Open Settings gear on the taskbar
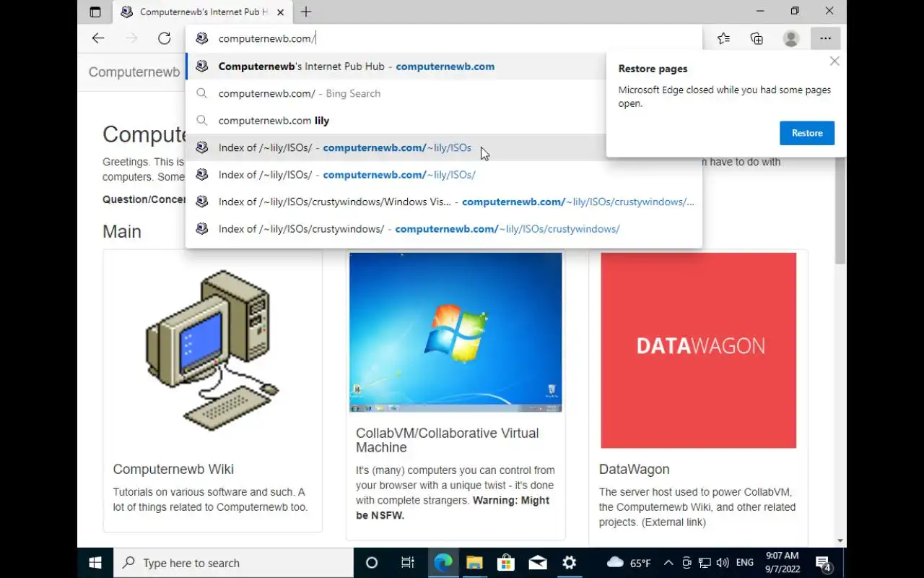Screen dimensions: 924x578 pyautogui.click(x=569, y=563)
